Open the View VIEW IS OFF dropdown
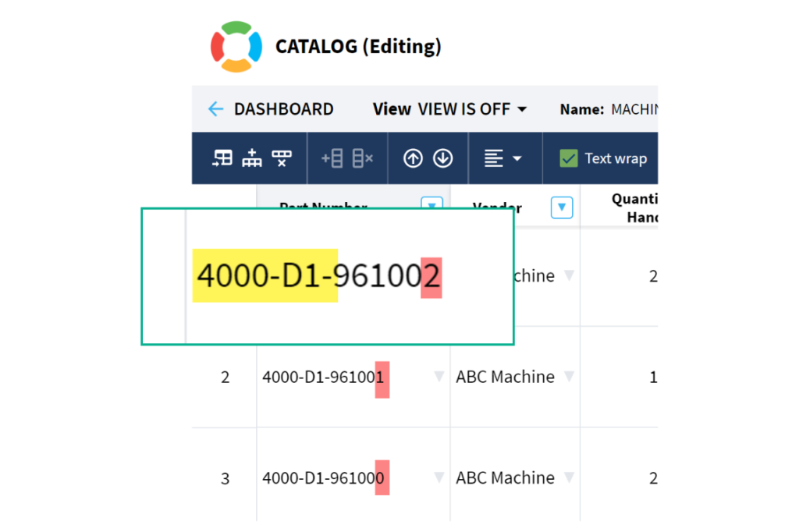799x532 pixels. [x=449, y=109]
